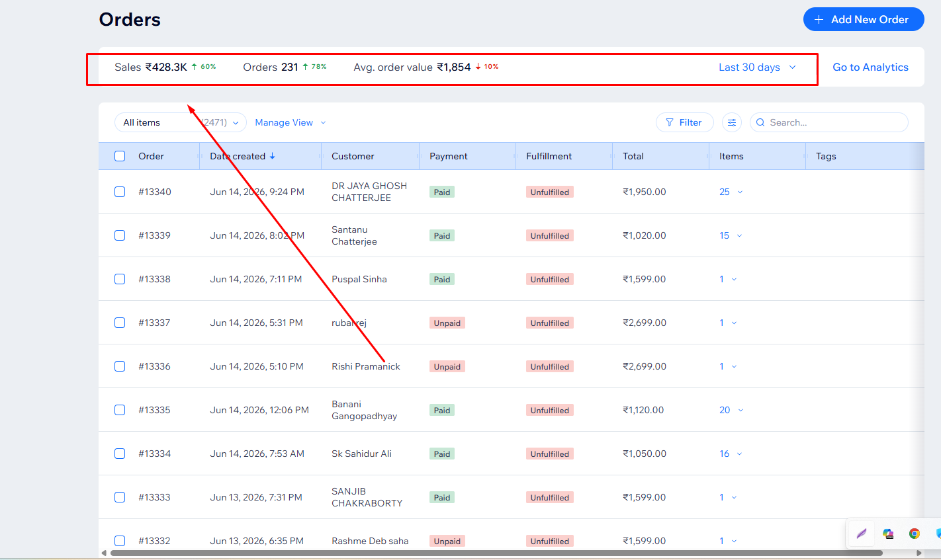Check the box next to order #13338
Viewport: 941px width, 560px height.
120,279
